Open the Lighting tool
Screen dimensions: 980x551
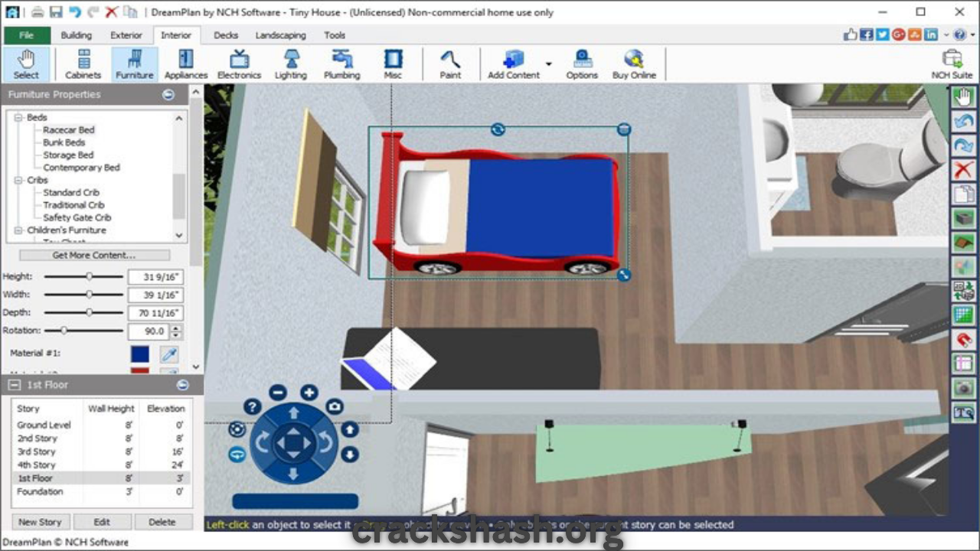pos(291,64)
